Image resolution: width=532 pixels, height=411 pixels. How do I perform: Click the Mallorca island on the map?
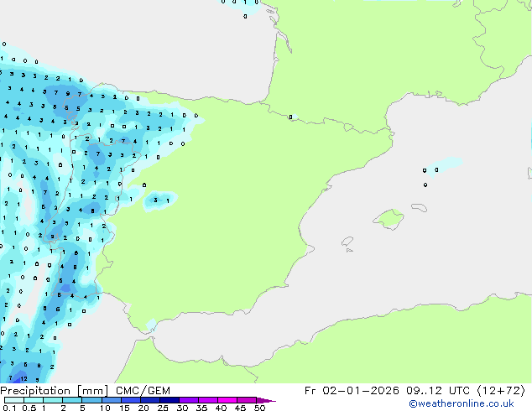389,219
